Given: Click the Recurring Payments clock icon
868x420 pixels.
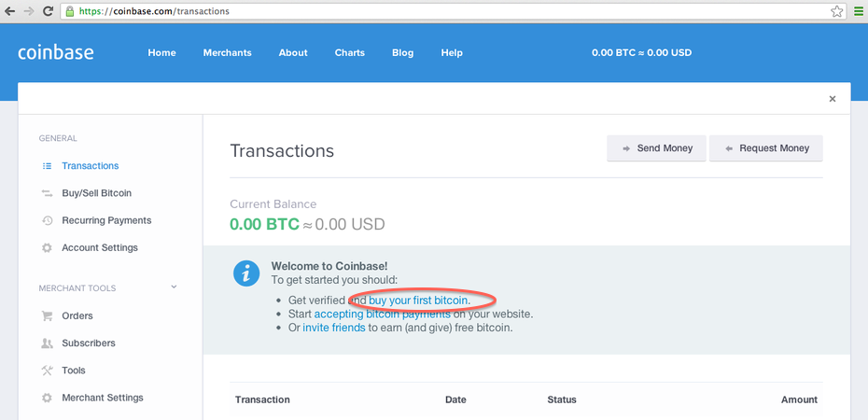Looking at the screenshot, I should pyautogui.click(x=47, y=220).
